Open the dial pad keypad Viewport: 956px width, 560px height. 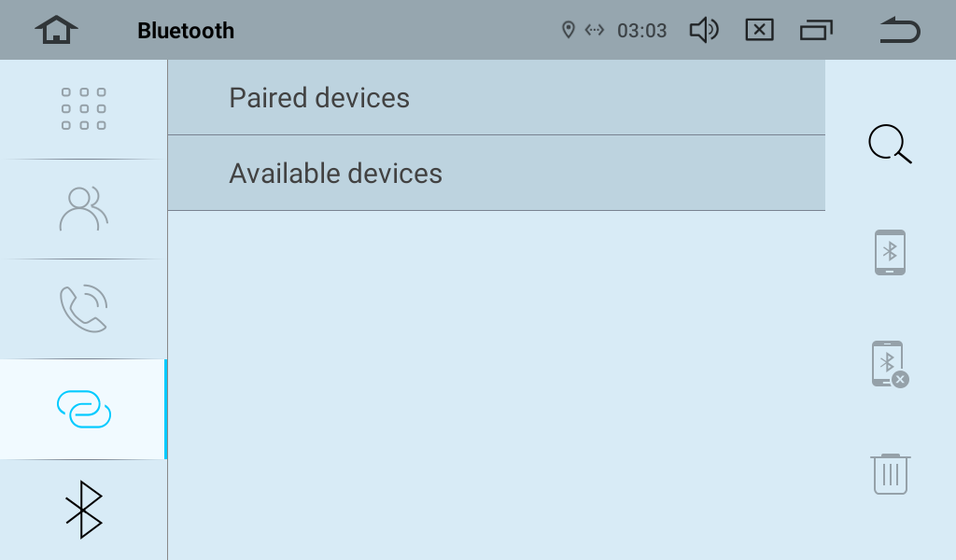coord(83,109)
